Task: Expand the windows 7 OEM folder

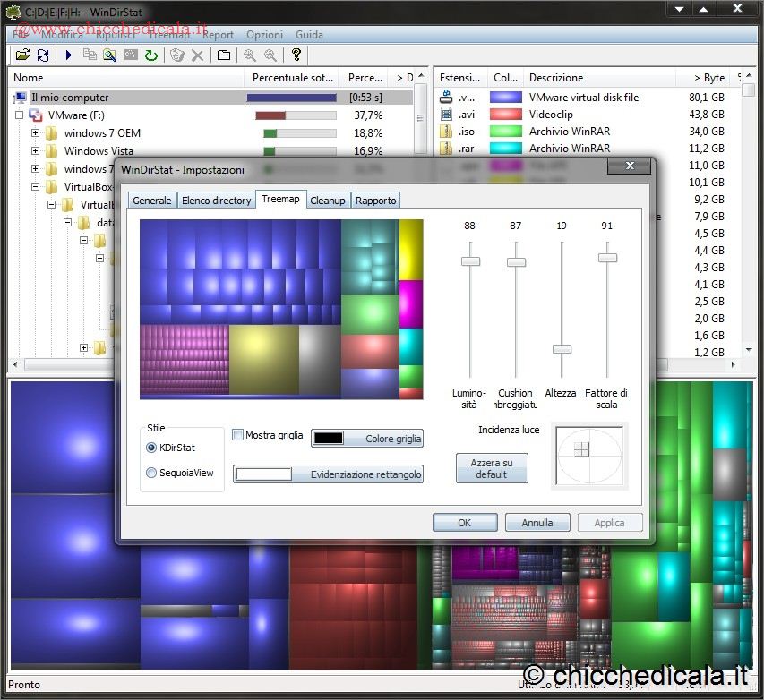Action: [x=36, y=133]
